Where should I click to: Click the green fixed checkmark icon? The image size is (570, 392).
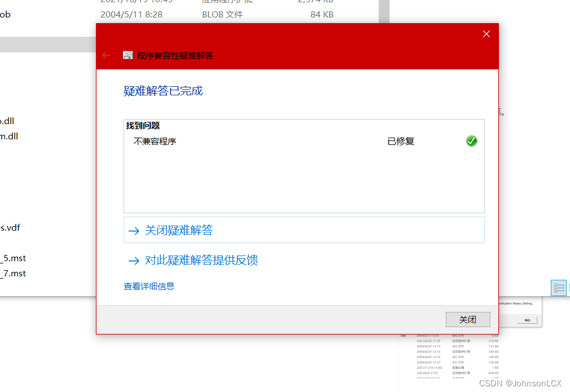pos(471,141)
